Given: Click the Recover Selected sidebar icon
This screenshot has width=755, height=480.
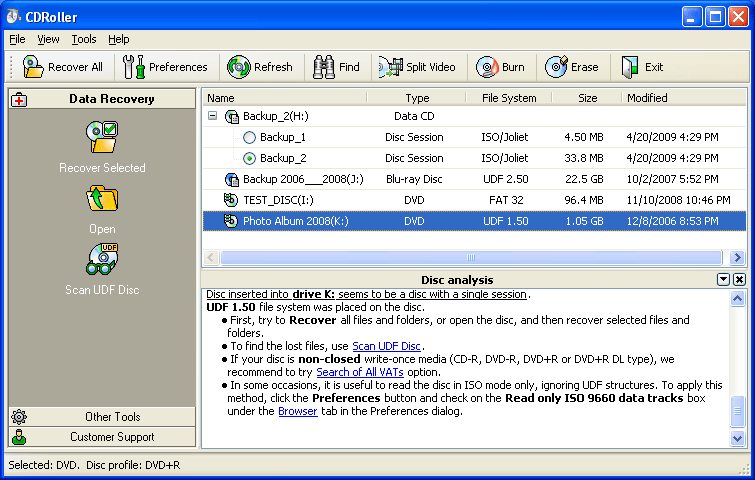Looking at the screenshot, I should [x=102, y=137].
